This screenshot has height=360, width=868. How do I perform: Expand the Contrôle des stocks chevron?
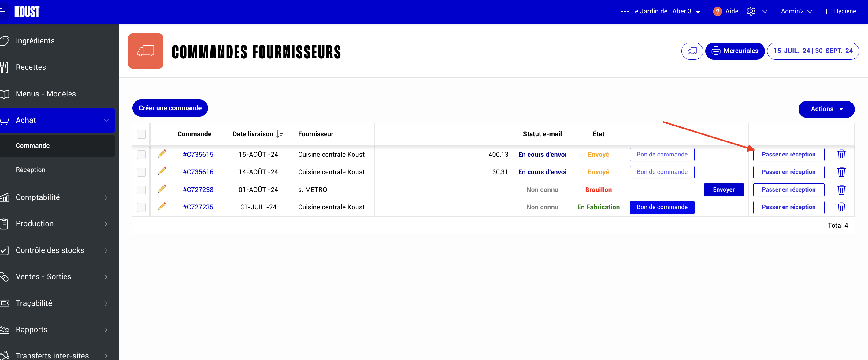click(x=106, y=250)
